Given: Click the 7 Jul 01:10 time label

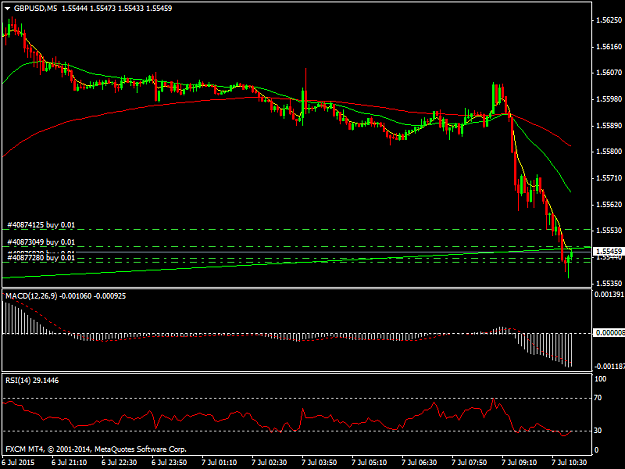Looking at the screenshot, I should pos(219,463).
